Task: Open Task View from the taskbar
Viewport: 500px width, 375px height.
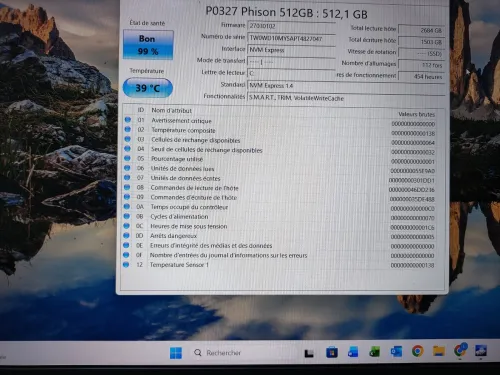Action: pos(309,353)
